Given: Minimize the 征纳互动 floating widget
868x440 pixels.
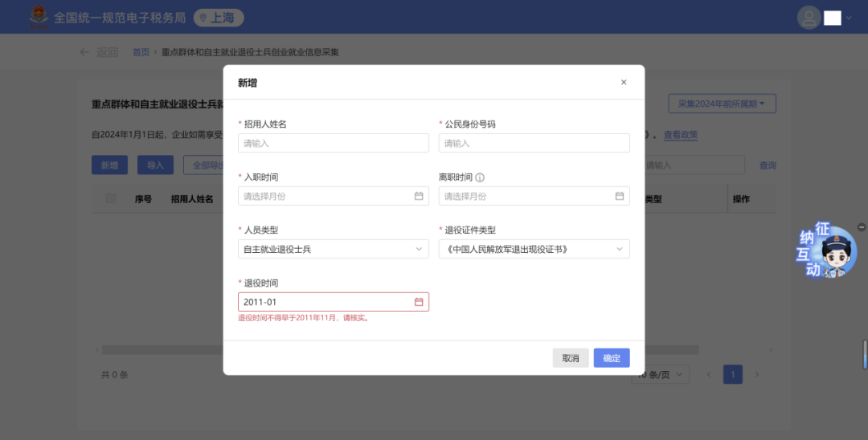Looking at the screenshot, I should click(x=862, y=227).
